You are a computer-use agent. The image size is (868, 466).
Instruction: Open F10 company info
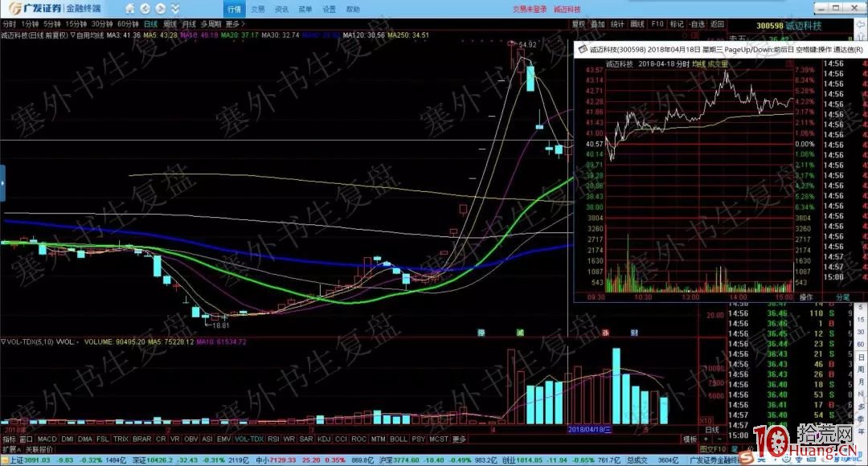657,24
